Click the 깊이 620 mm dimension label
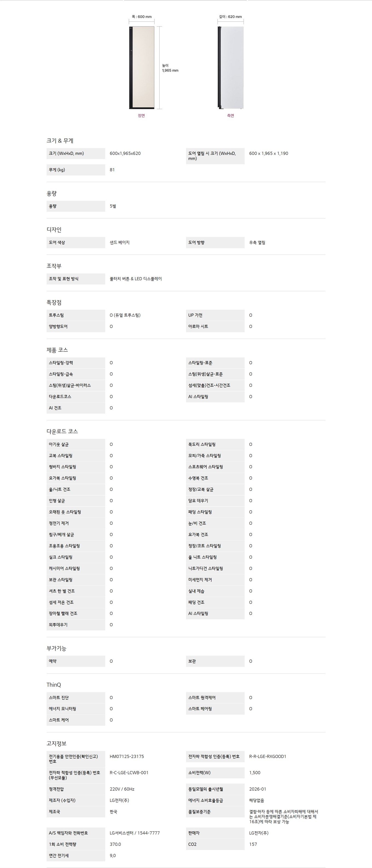Viewport: 372px width, 868px height. [x=230, y=16]
